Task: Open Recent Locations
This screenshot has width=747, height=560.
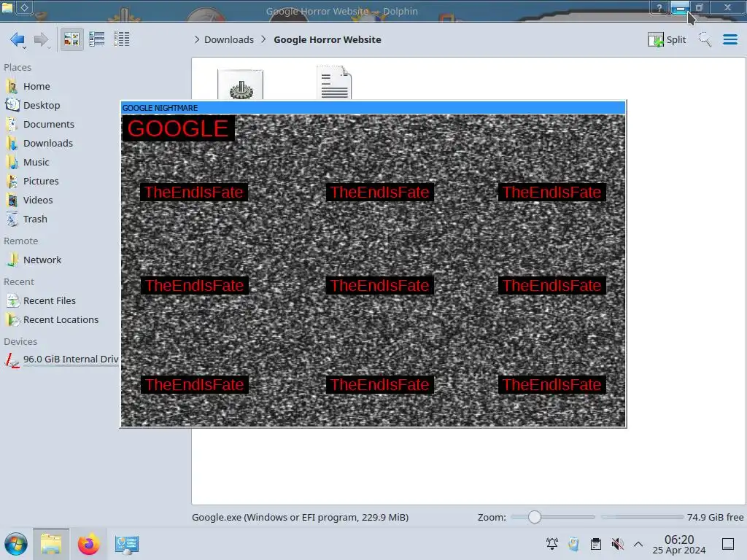Action: pos(60,320)
